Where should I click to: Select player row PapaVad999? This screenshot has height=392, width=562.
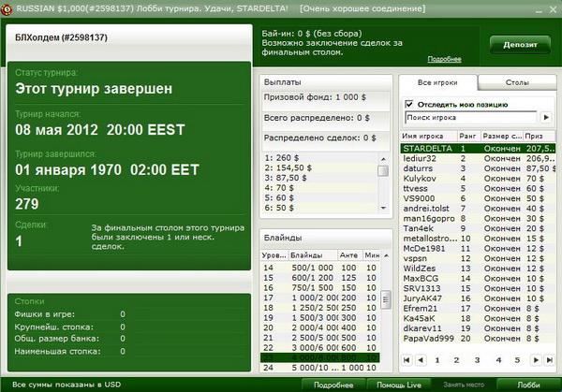coord(478,339)
